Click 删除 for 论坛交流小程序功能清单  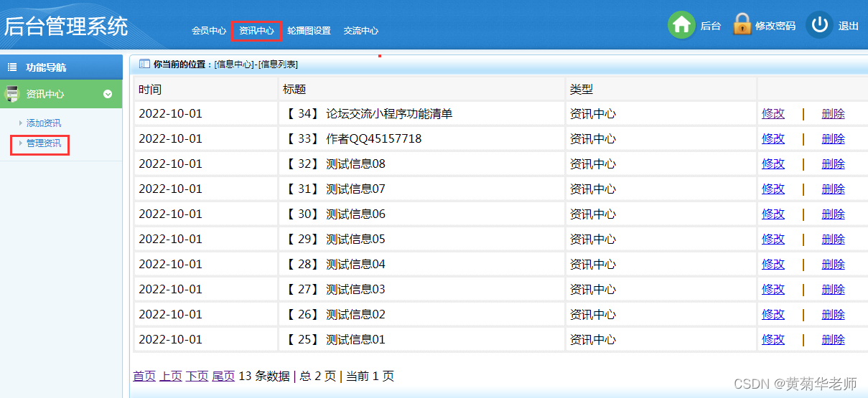(834, 113)
